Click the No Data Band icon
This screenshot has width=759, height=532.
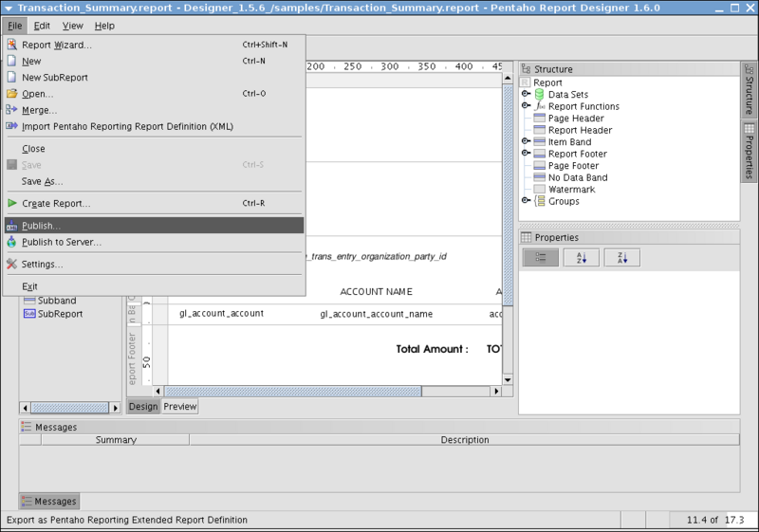[x=539, y=177]
